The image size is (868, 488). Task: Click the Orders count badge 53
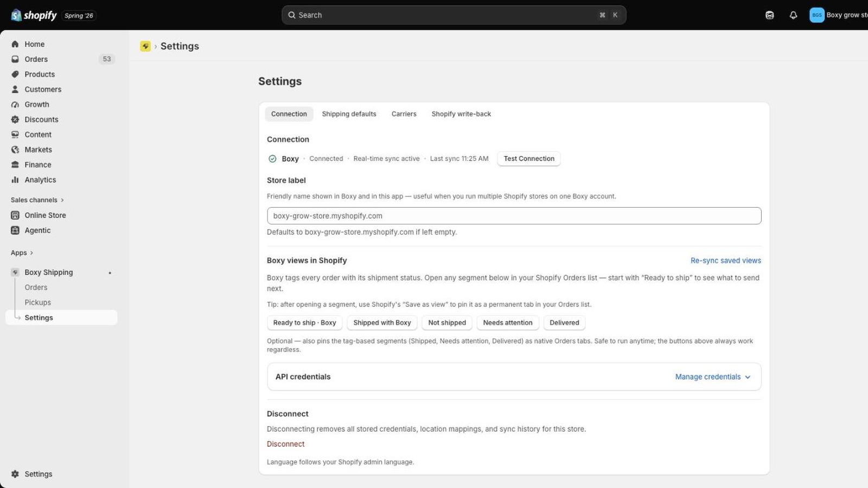pos(107,59)
